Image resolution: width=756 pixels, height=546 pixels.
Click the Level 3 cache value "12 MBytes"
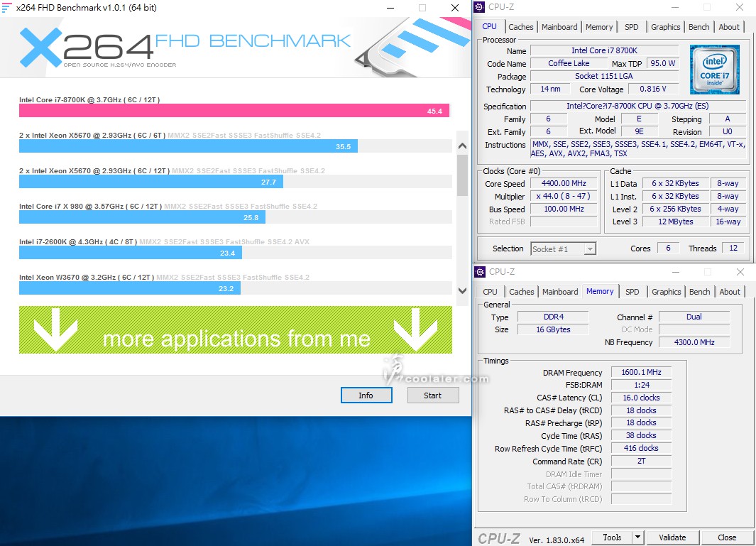(x=676, y=222)
